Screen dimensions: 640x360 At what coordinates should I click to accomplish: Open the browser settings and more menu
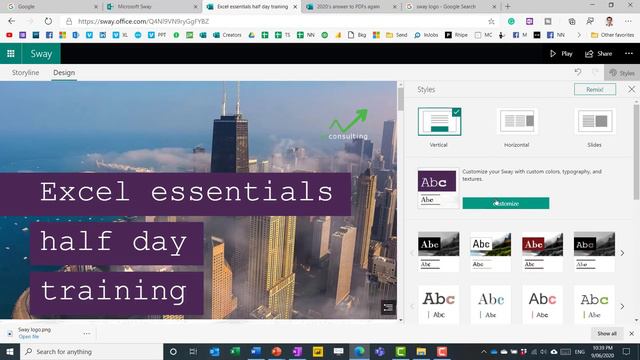coord(628,21)
